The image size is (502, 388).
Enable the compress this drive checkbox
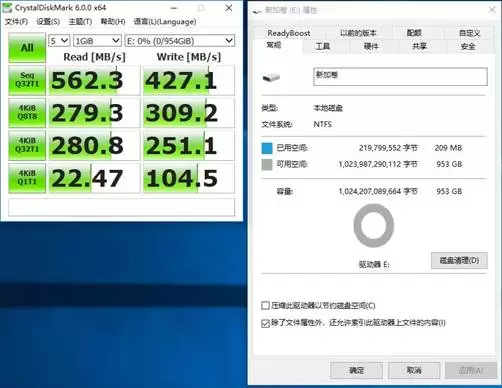pos(265,306)
